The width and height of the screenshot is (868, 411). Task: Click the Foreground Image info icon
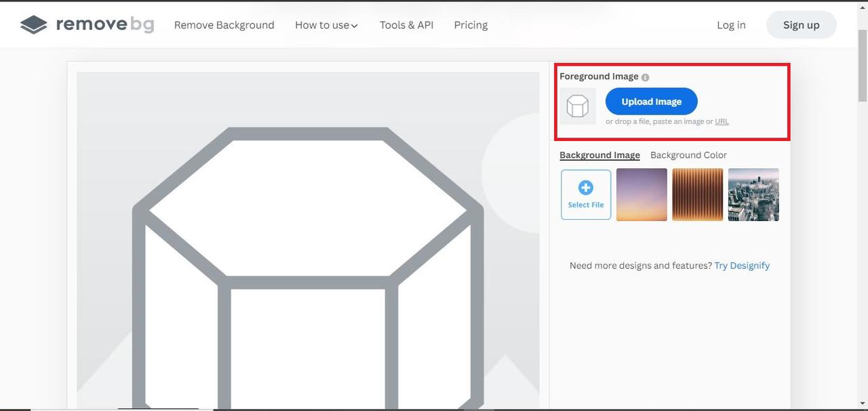click(x=645, y=77)
